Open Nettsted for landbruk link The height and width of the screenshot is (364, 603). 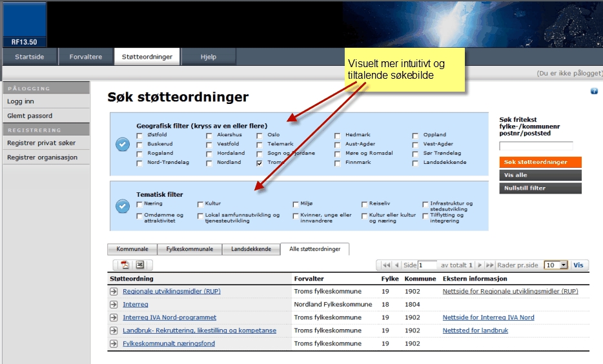pyautogui.click(x=475, y=330)
